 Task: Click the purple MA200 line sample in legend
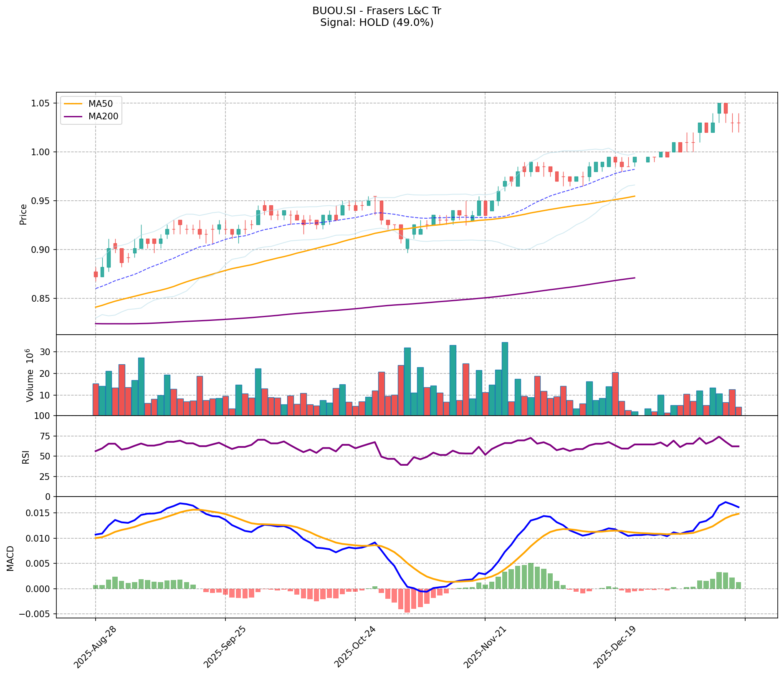74,117
